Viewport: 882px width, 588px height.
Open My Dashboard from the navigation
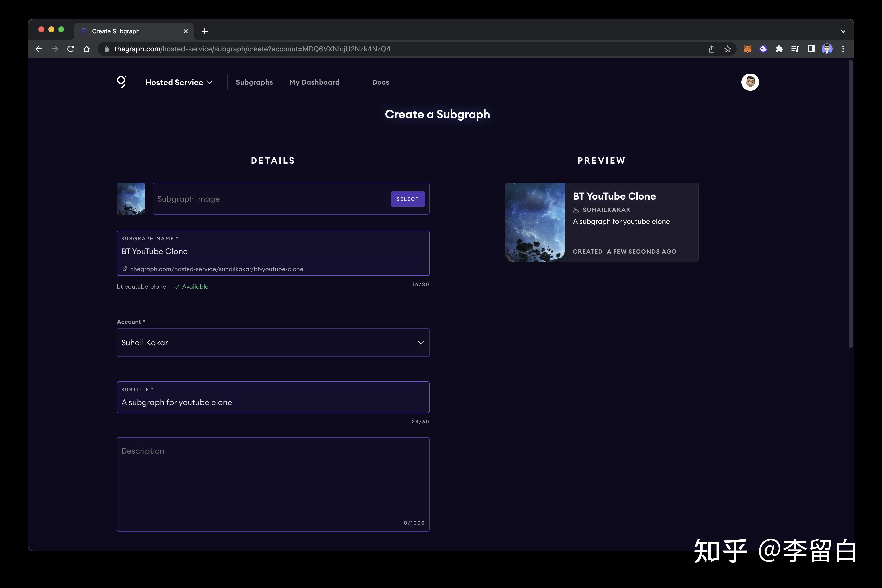coord(314,82)
